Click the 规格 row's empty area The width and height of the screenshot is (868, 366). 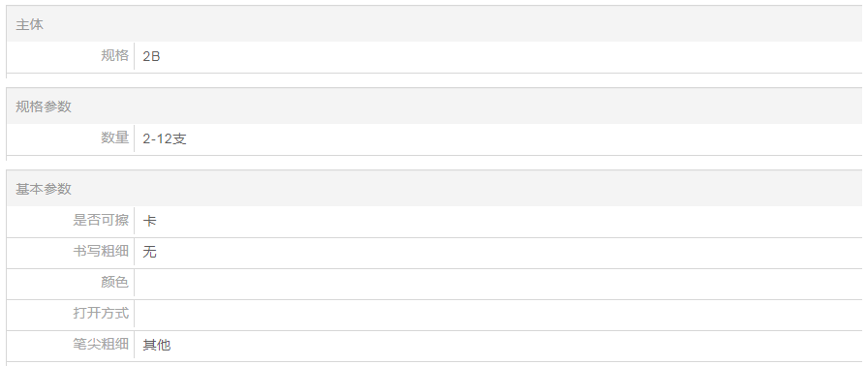pyautogui.click(x=510, y=56)
